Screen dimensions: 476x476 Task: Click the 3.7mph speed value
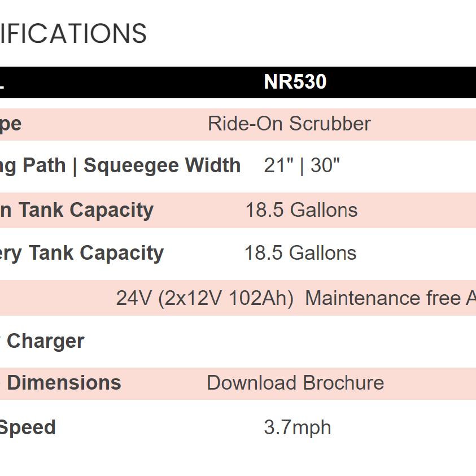(x=297, y=427)
